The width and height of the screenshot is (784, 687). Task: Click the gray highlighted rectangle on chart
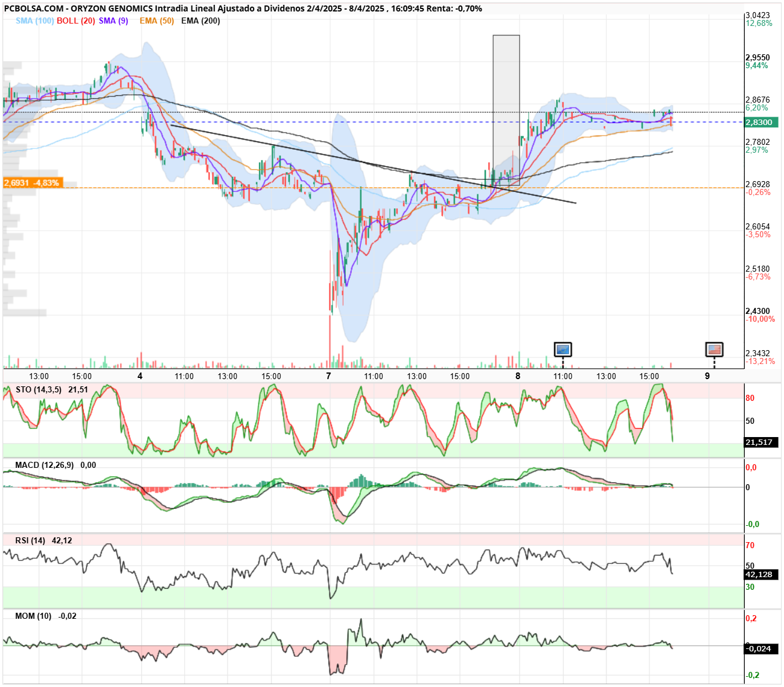pos(506,109)
